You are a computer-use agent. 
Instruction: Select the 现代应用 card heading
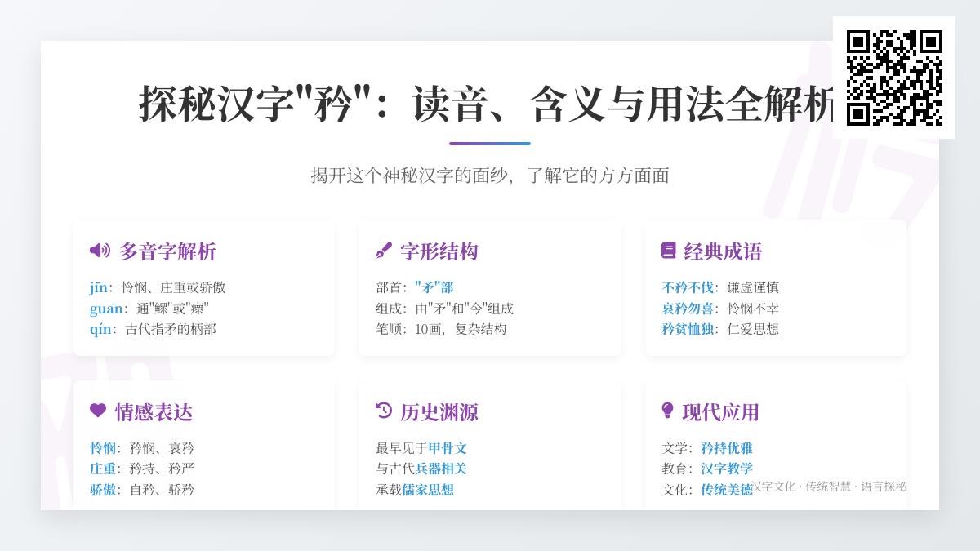tap(720, 412)
